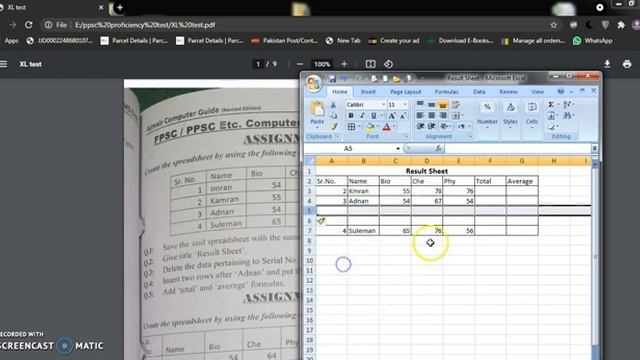Open the Page Layout ribbon tab
Screen dimensions: 640x360
tap(405, 92)
